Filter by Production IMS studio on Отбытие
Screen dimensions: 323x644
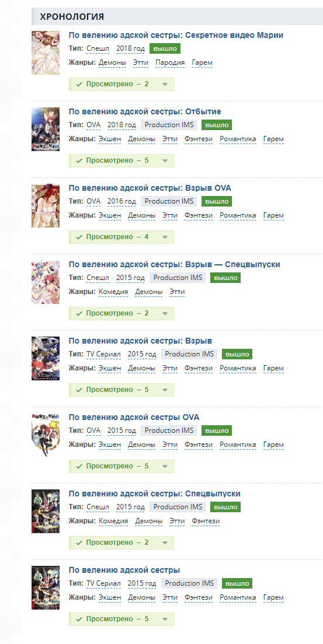tap(169, 125)
